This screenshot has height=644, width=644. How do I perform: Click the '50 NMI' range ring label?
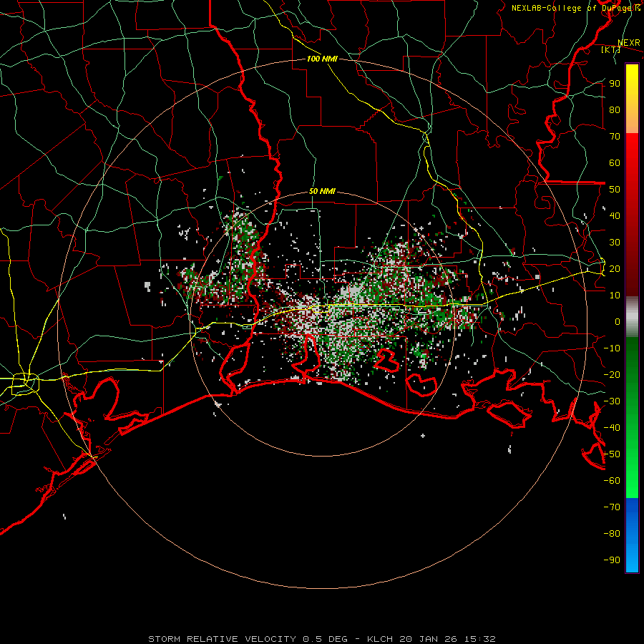point(322,191)
